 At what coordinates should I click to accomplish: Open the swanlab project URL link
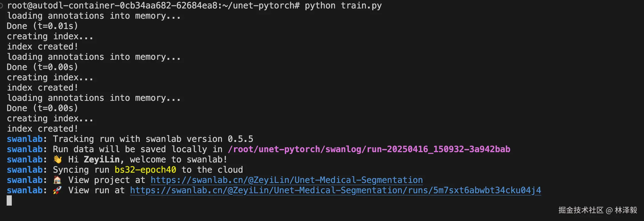[x=286, y=180]
